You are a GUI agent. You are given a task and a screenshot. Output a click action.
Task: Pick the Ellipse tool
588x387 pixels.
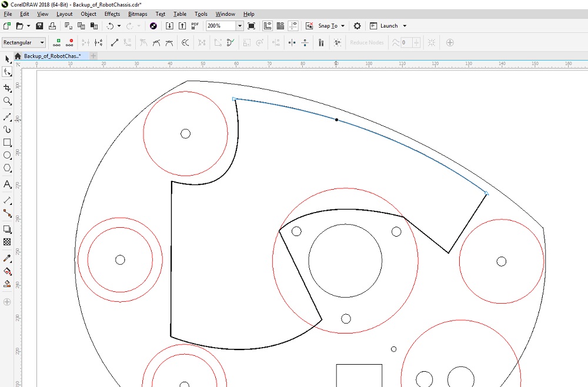click(7, 156)
